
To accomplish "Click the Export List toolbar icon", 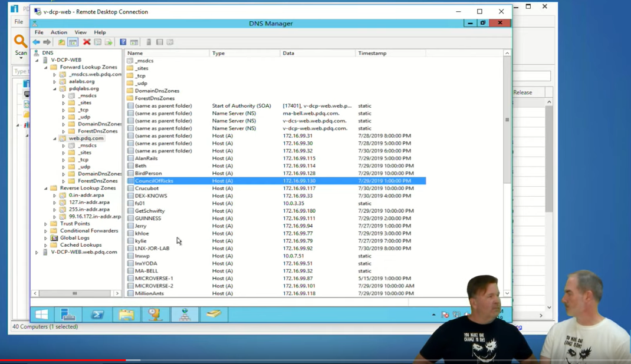I will (109, 42).
